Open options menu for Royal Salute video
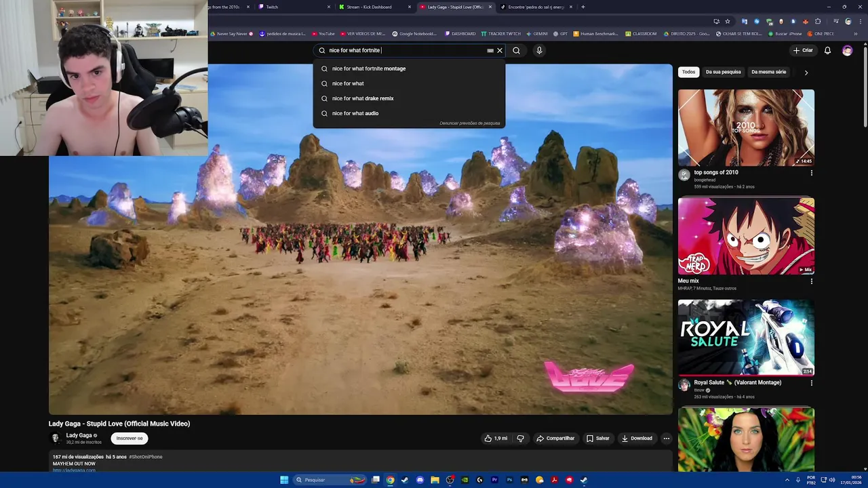The width and height of the screenshot is (868, 488). click(811, 383)
